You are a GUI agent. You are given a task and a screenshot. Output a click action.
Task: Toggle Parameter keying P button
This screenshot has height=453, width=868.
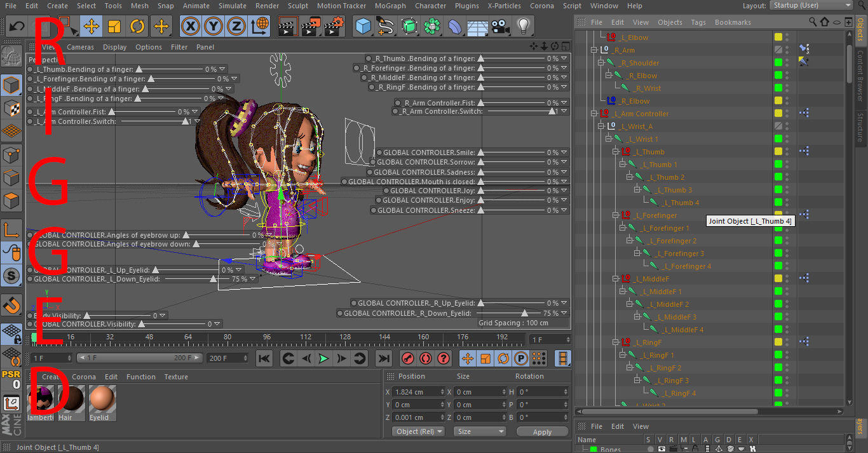coord(521,358)
